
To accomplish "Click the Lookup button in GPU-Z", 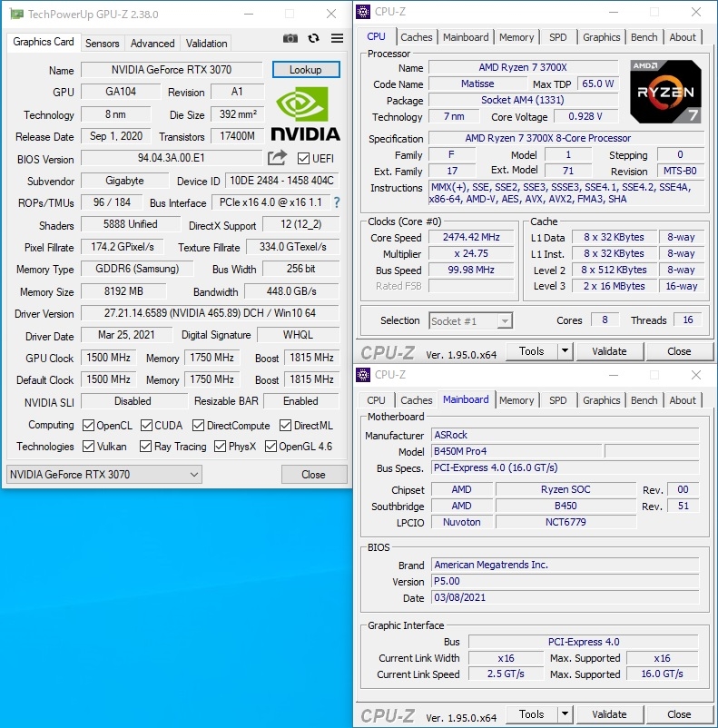I will 306,70.
